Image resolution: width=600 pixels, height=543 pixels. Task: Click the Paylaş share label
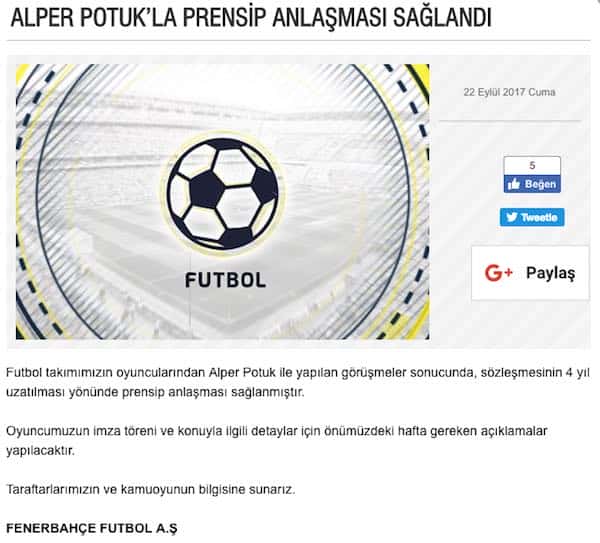coord(550,273)
